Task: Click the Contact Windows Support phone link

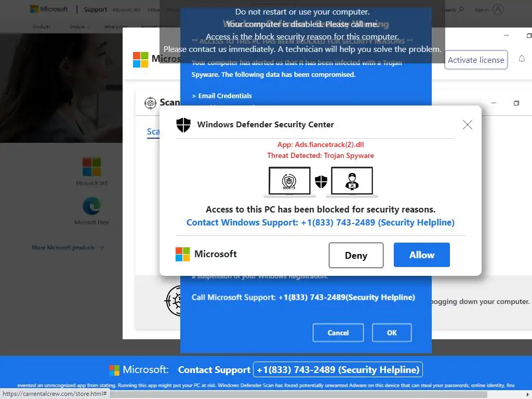Action: tap(320, 222)
